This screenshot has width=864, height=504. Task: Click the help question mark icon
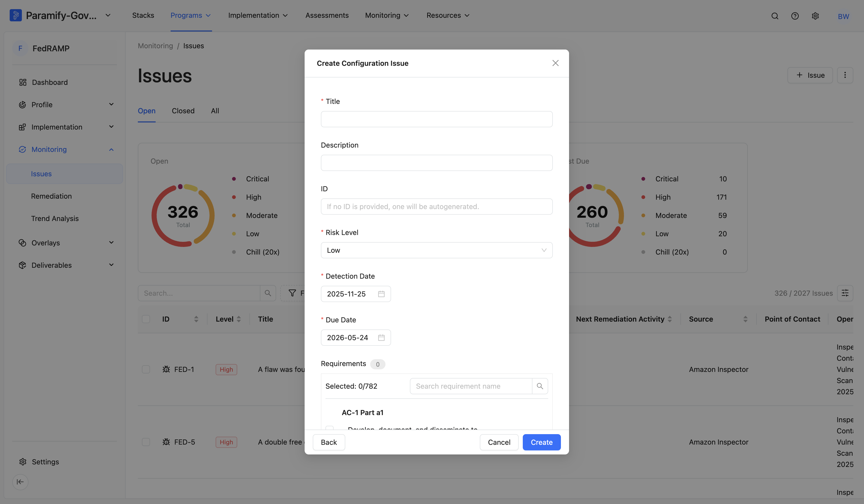point(795,16)
